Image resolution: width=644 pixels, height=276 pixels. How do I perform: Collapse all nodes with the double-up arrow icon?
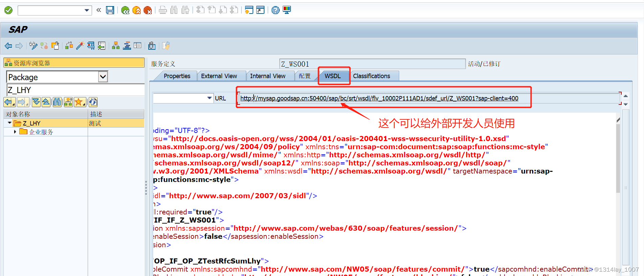click(x=46, y=102)
